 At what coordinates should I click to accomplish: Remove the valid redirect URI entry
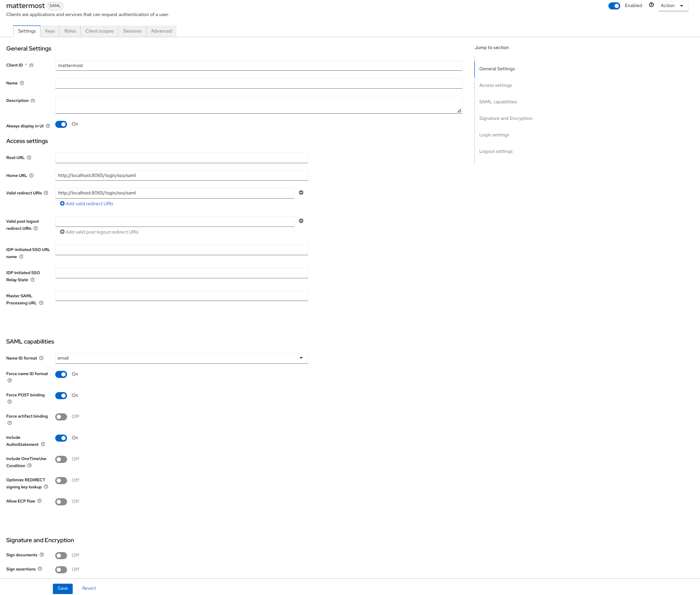[301, 193]
